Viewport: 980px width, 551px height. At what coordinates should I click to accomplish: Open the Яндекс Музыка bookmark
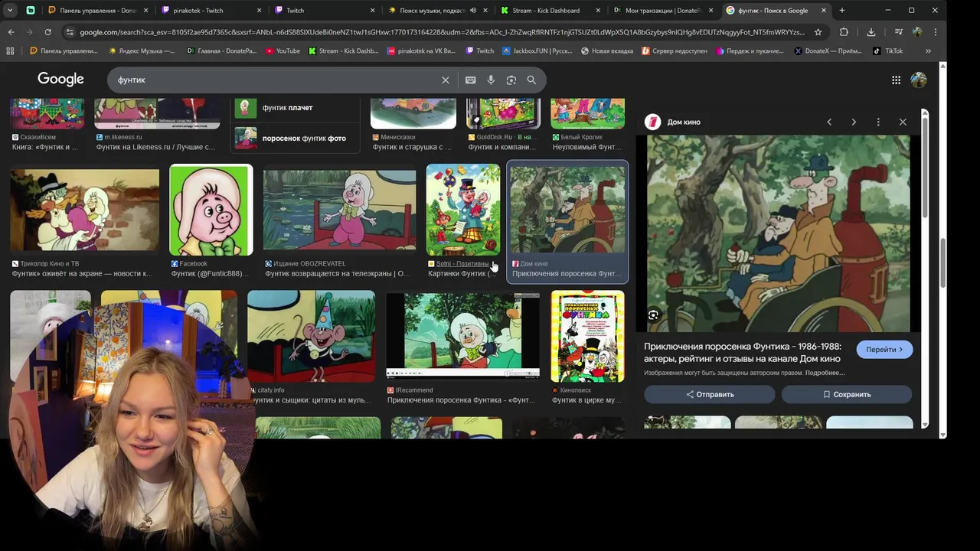pyautogui.click(x=142, y=51)
